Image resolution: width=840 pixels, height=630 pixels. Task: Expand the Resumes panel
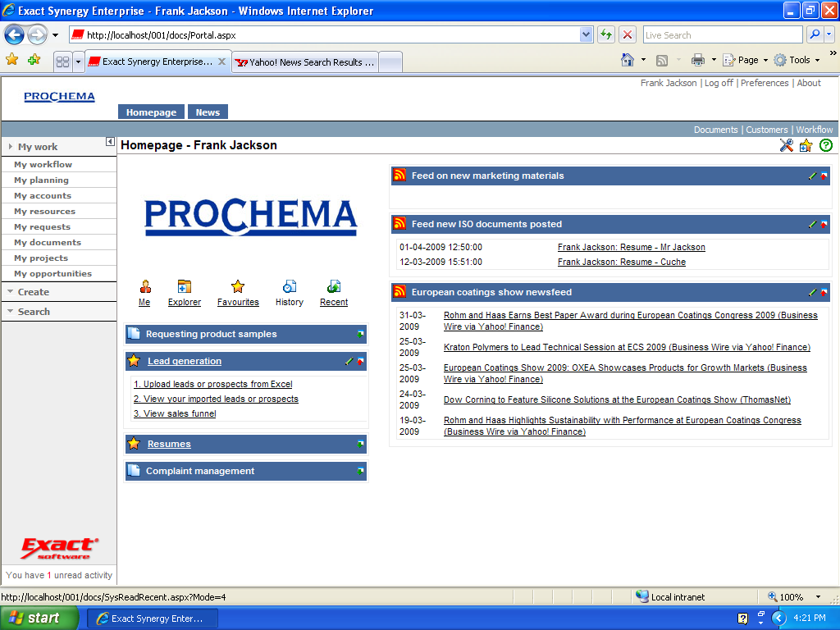click(361, 444)
